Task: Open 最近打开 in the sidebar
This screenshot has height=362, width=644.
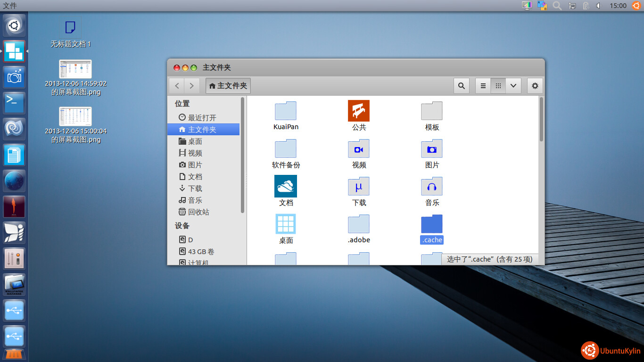Action: tap(202, 118)
